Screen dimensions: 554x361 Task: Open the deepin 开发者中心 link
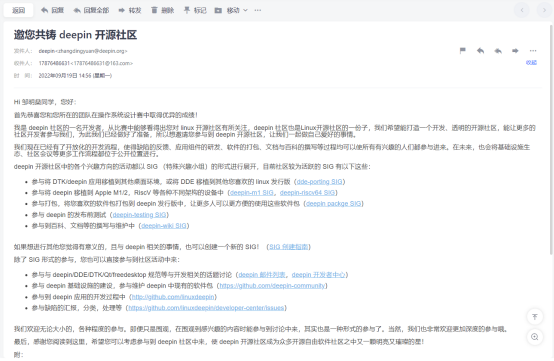(318, 275)
